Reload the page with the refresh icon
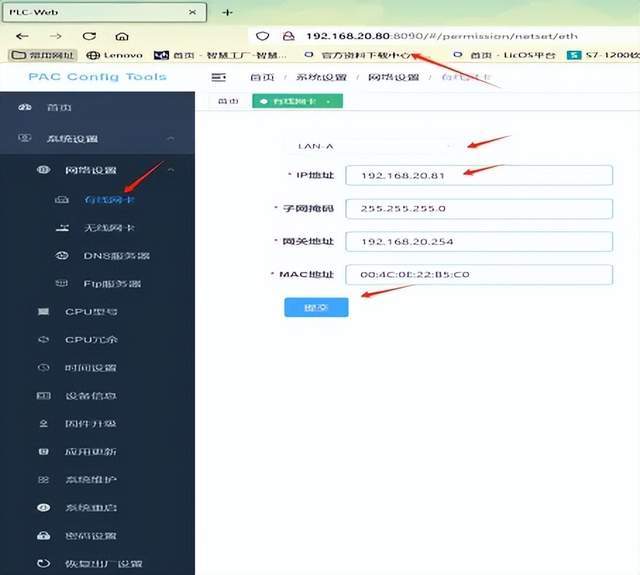Screen dimensions: 640x575 89,36
